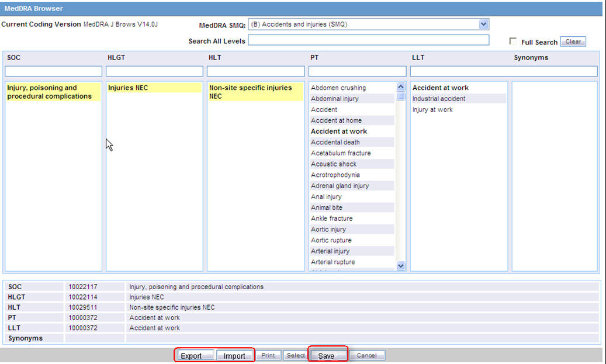This screenshot has width=606, height=364.
Task: Select PT term Aortic injury
Action: [x=352, y=229]
